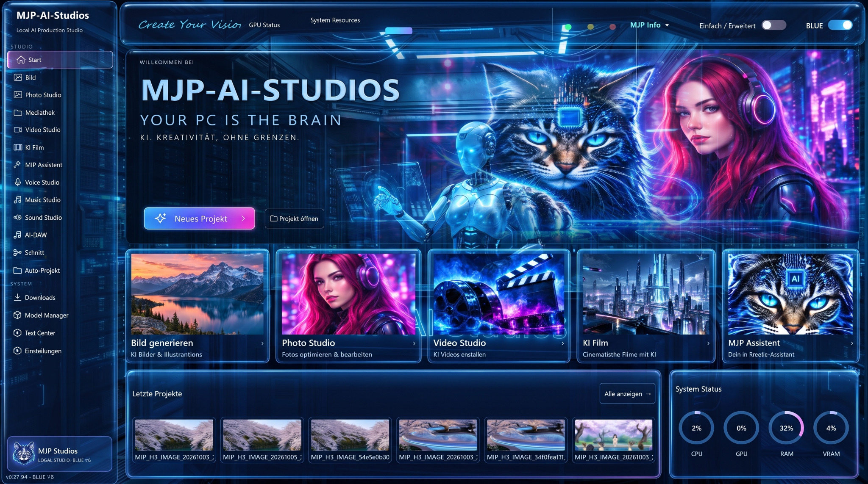Open recent project MIP_H3_IMAGE_34f0fca171

(526, 440)
